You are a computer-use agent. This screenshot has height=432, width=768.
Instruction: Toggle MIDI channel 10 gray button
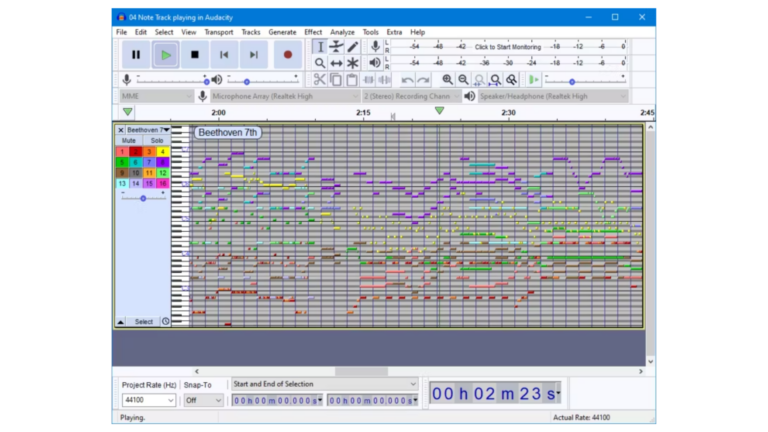(136, 173)
